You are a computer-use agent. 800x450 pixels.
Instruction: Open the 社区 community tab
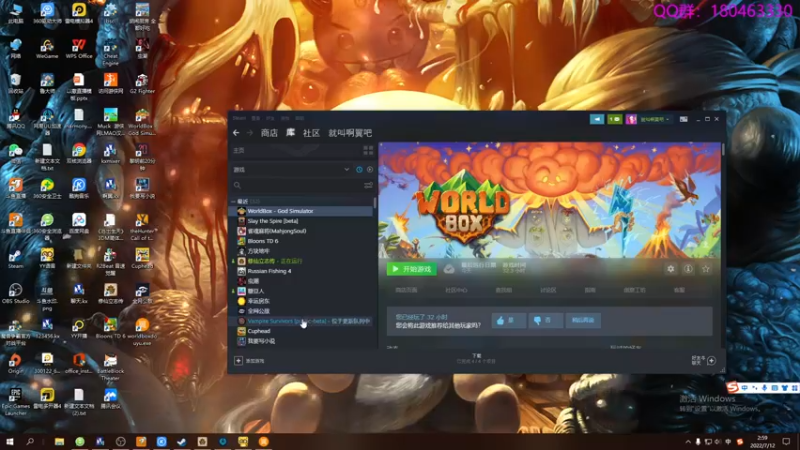click(x=311, y=133)
